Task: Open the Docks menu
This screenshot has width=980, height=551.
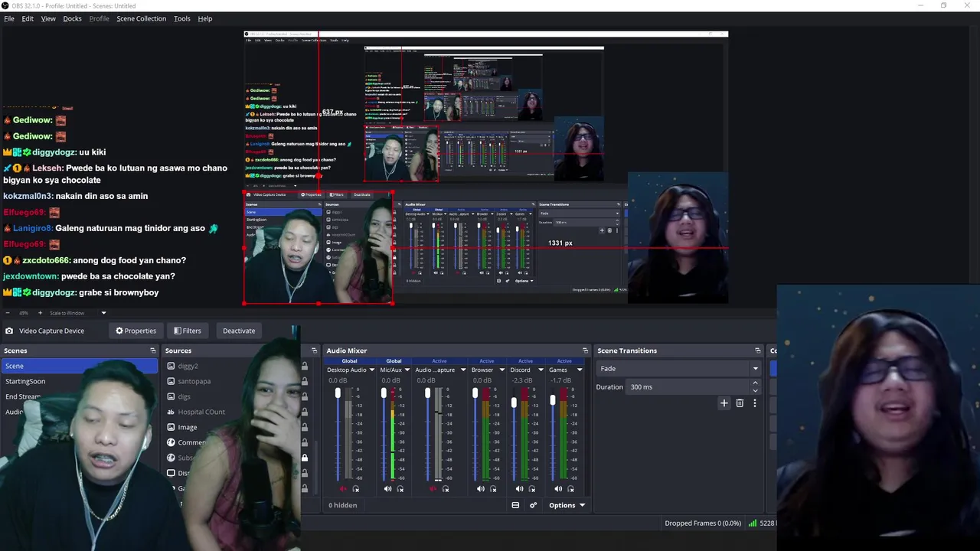Action: point(72,18)
